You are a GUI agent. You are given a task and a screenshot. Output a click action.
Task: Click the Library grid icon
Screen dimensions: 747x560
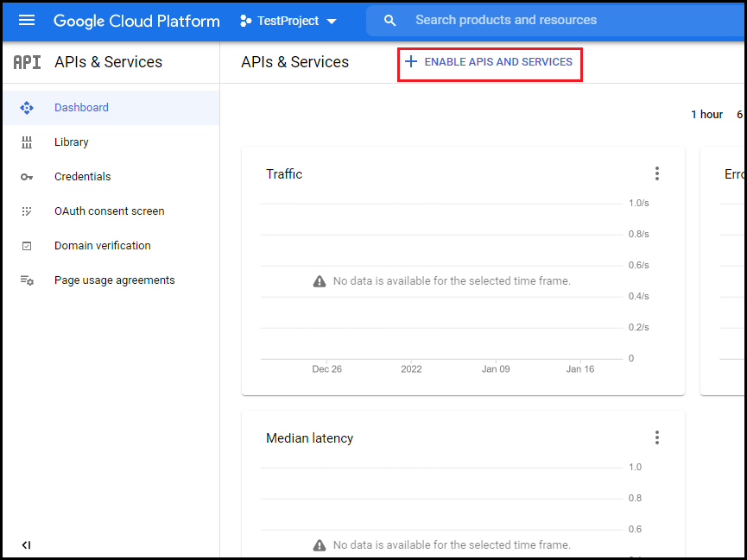point(27,142)
